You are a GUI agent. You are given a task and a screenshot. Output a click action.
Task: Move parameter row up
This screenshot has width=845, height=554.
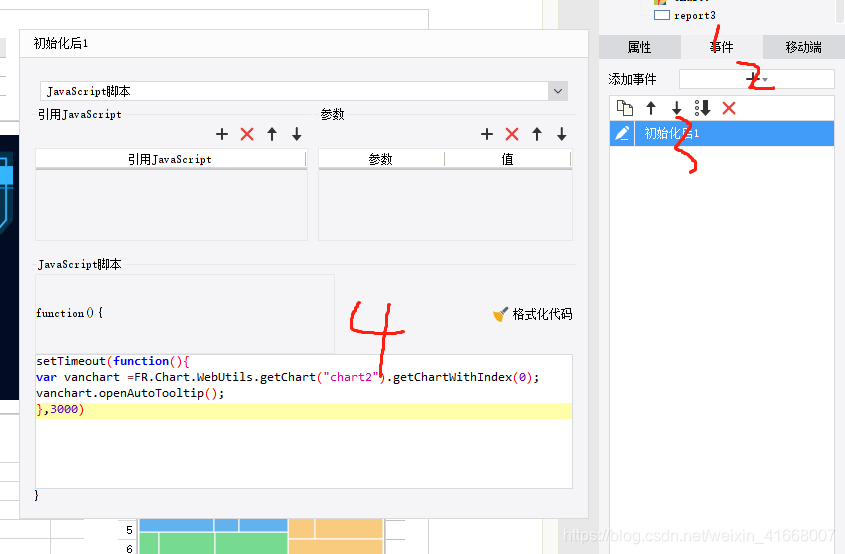pos(537,134)
